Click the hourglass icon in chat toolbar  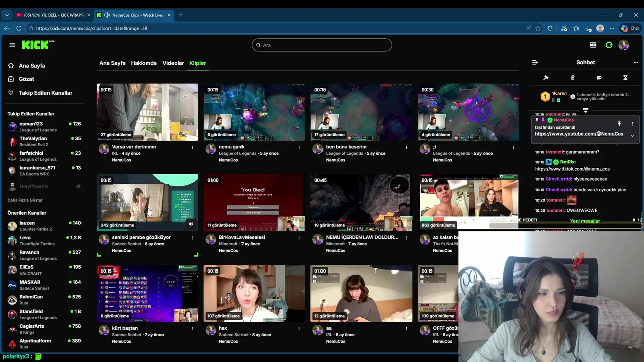[x=625, y=78]
